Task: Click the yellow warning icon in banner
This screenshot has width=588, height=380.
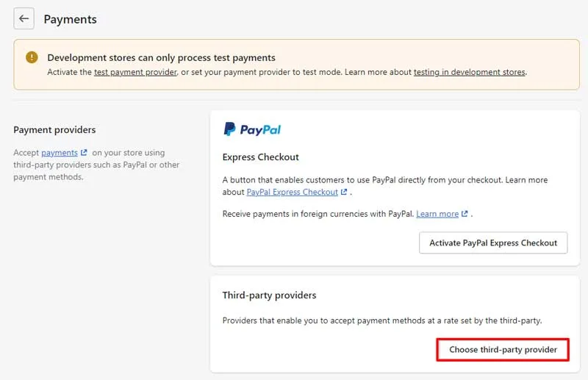Action: (32, 57)
